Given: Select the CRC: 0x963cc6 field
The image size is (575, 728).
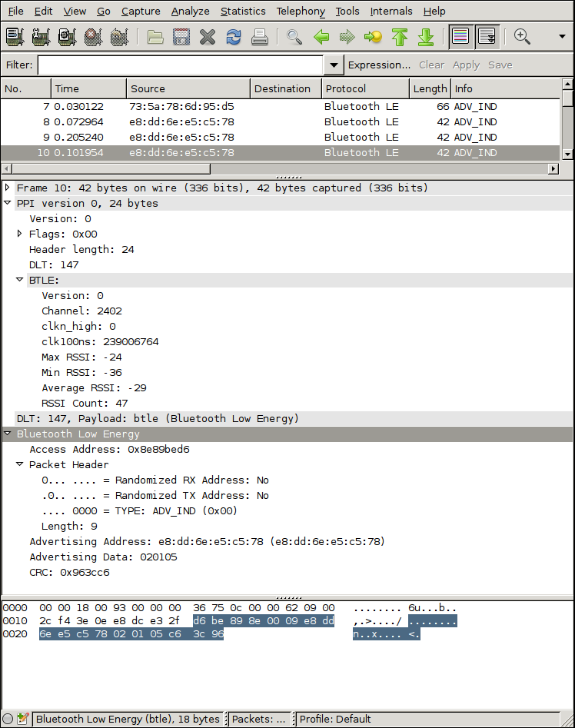Looking at the screenshot, I should (70, 572).
